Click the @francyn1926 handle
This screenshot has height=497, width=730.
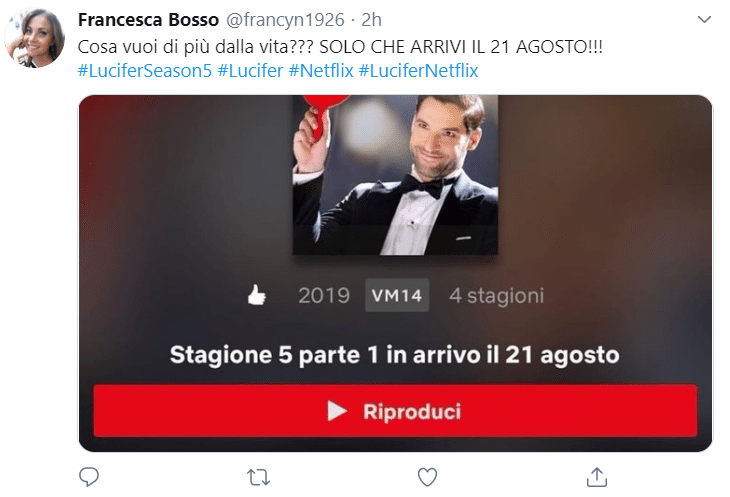[285, 20]
